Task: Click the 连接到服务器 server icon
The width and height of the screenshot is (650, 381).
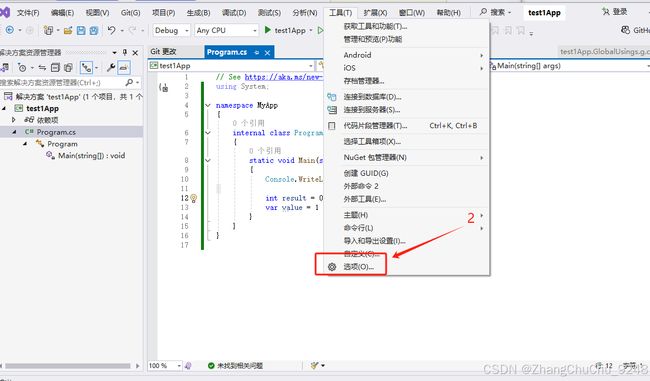Action: (332, 110)
